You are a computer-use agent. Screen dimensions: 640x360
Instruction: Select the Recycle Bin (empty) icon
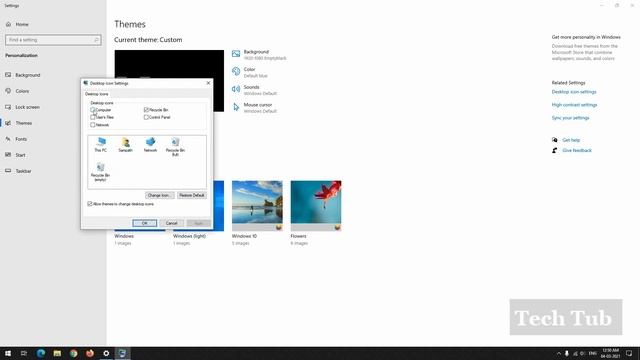click(x=100, y=171)
